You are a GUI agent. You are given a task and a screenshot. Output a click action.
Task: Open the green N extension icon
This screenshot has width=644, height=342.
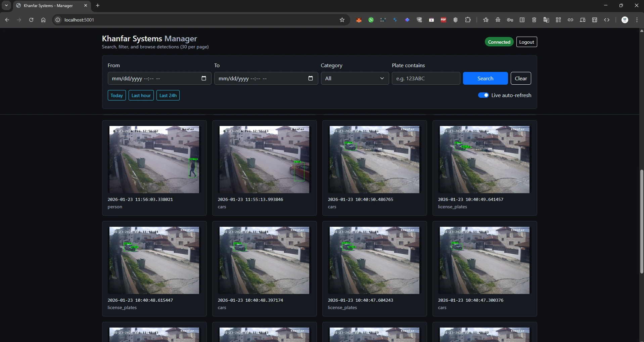click(x=371, y=20)
